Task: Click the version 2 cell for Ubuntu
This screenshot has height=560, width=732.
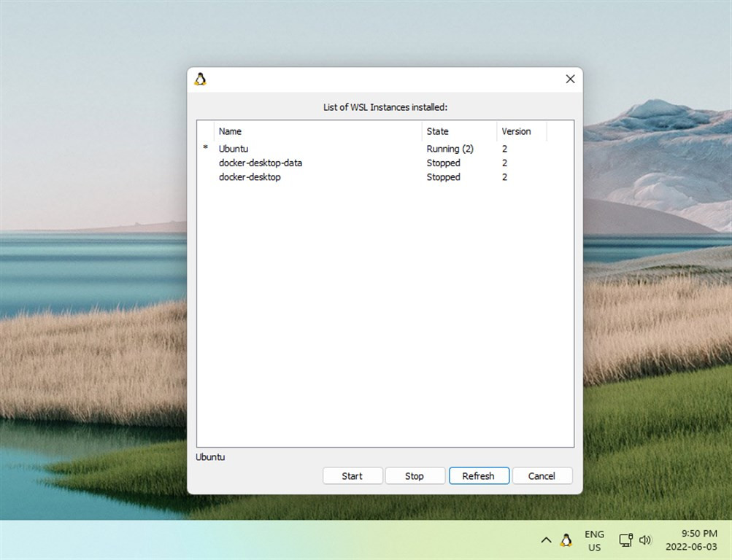Action: tap(504, 149)
